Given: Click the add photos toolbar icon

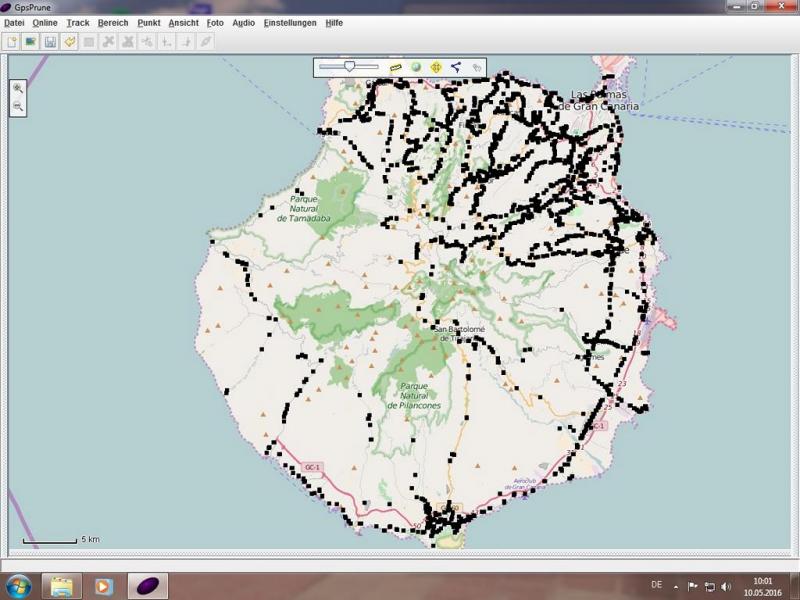Looking at the screenshot, I should point(30,42).
